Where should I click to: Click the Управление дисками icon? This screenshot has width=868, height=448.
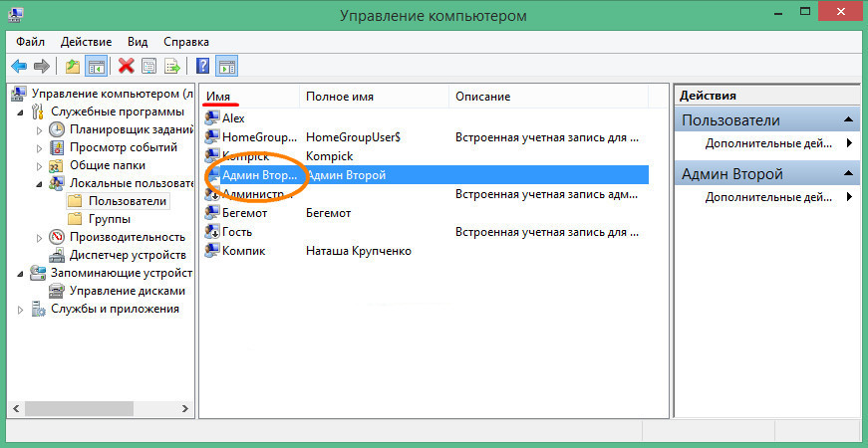(x=57, y=291)
